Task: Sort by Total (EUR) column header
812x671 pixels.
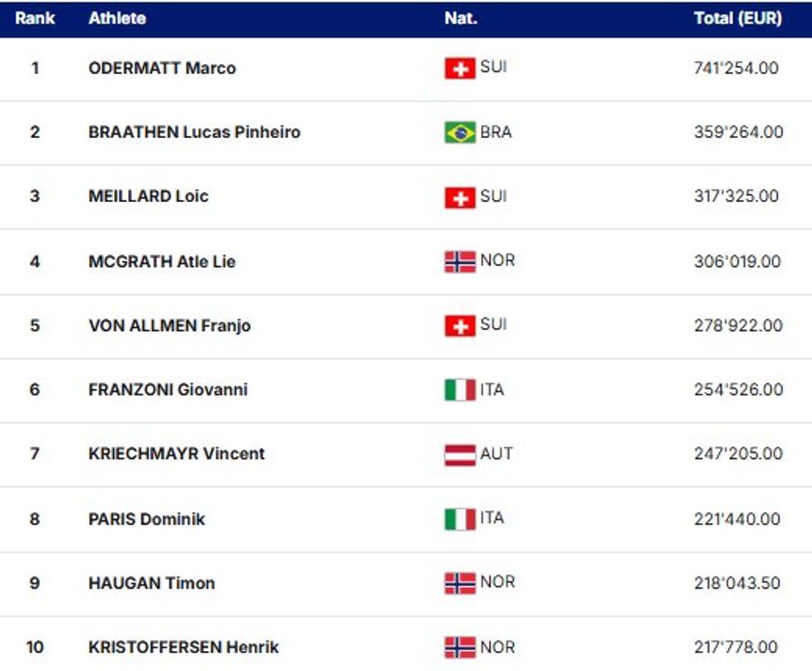Action: [737, 18]
